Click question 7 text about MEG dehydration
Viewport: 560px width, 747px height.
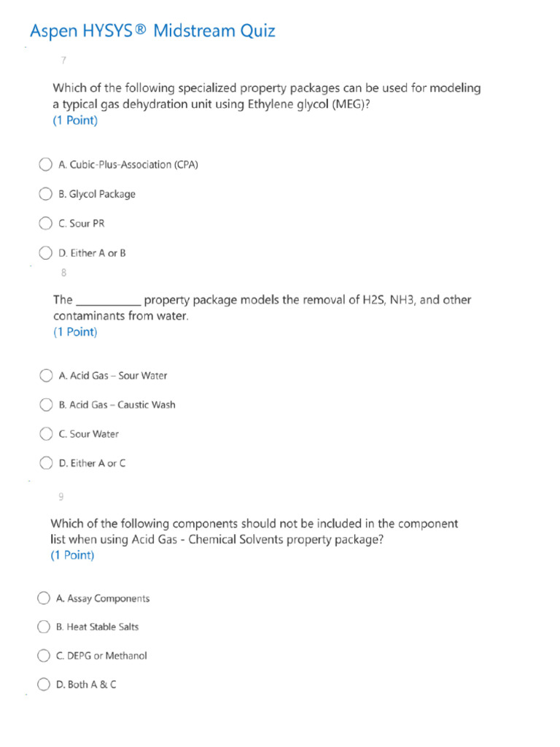[267, 96]
